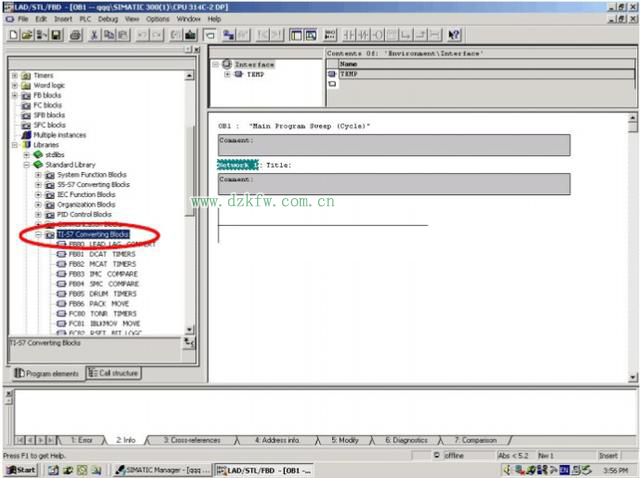Open the PLC menu
Image resolution: width=640 pixels, height=478 pixels.
84,19
